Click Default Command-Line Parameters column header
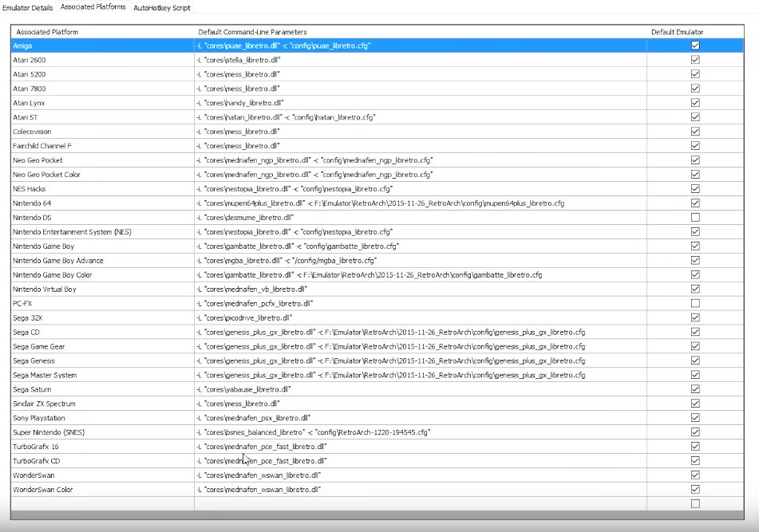Viewport: 759px width, 532px height. (x=420, y=32)
